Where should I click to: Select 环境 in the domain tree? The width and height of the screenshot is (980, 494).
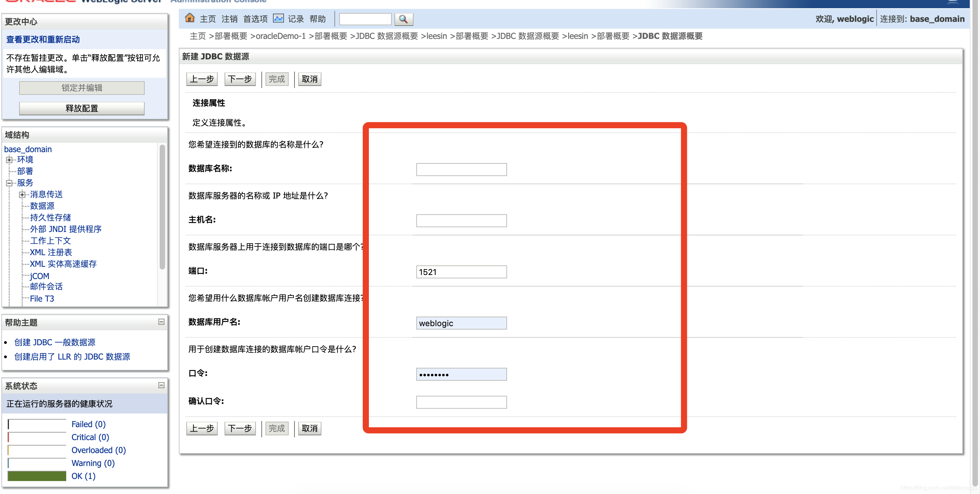pyautogui.click(x=25, y=160)
